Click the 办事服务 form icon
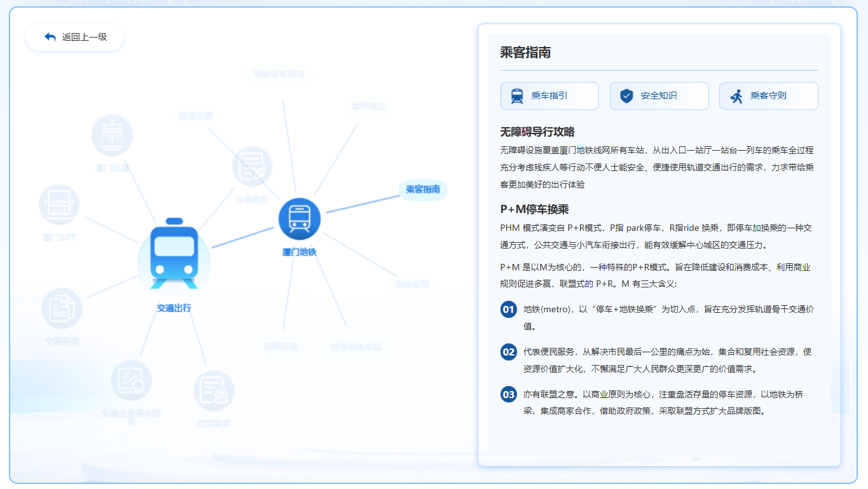 point(252,167)
